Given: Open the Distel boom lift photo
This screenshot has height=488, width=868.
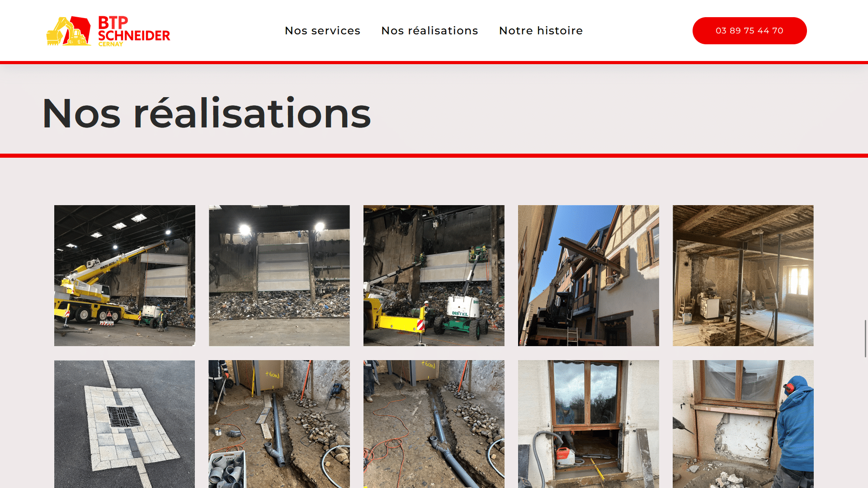Looking at the screenshot, I should 434,276.
